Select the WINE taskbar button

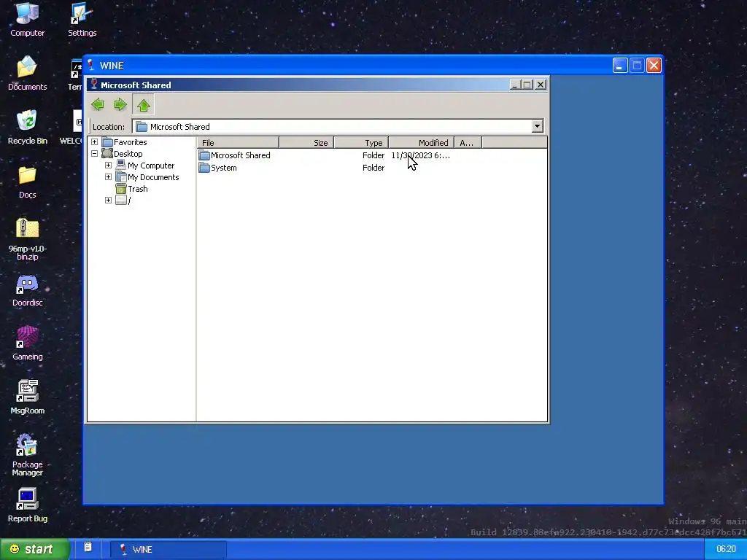point(169,549)
